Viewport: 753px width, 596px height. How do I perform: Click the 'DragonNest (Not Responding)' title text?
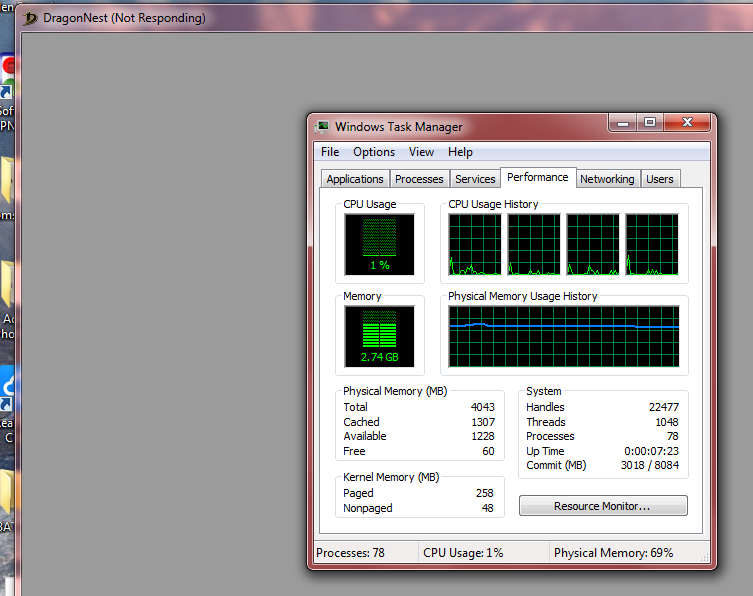(x=124, y=18)
